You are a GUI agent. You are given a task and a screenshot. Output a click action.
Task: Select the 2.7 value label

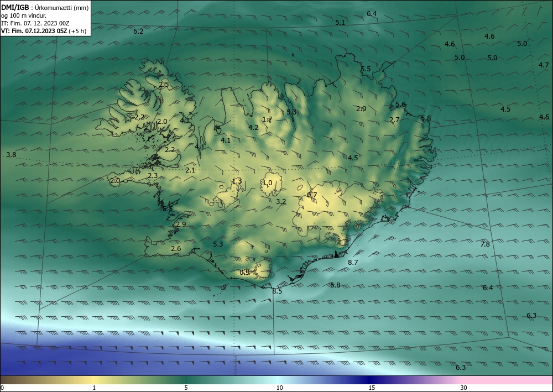(394, 120)
